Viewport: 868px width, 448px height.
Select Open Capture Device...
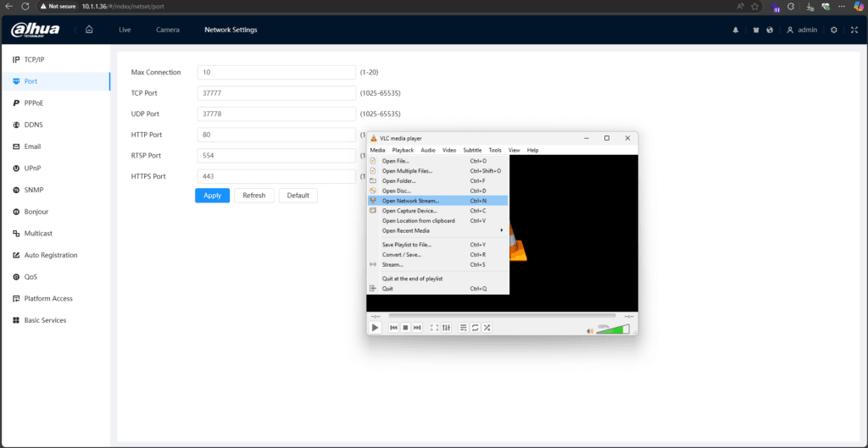pos(438,211)
